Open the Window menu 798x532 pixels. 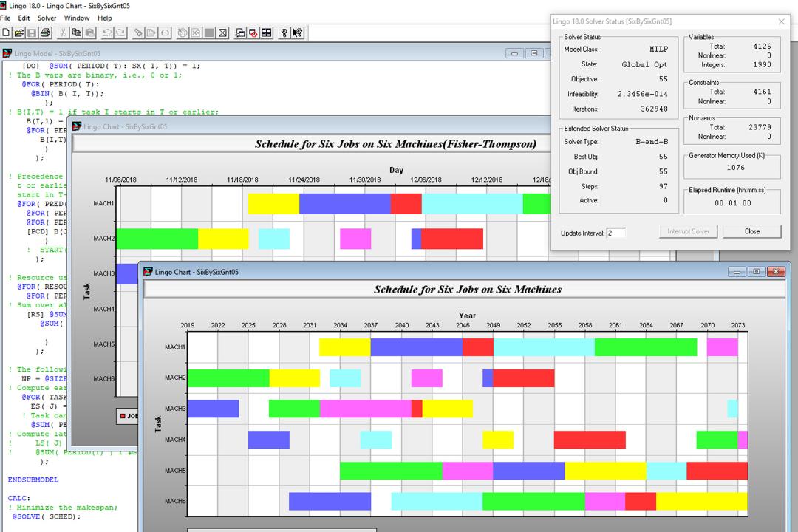point(77,18)
